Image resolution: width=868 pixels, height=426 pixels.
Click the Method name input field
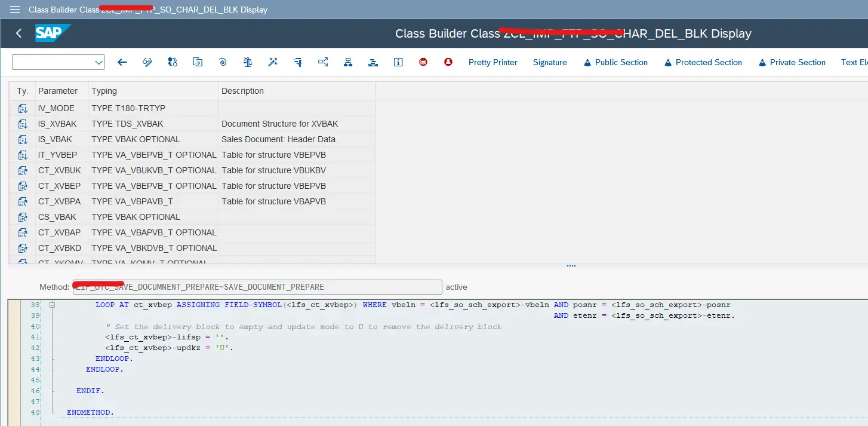tap(257, 287)
